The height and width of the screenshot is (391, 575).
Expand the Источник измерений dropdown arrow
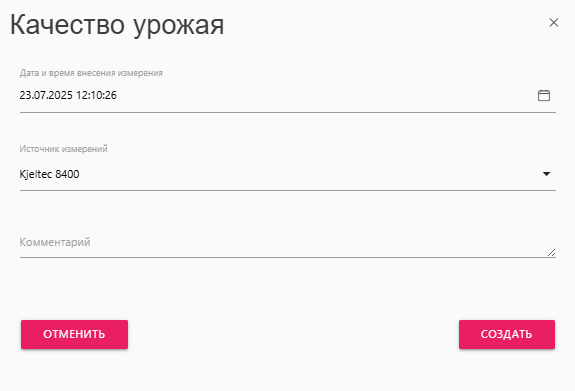(546, 174)
